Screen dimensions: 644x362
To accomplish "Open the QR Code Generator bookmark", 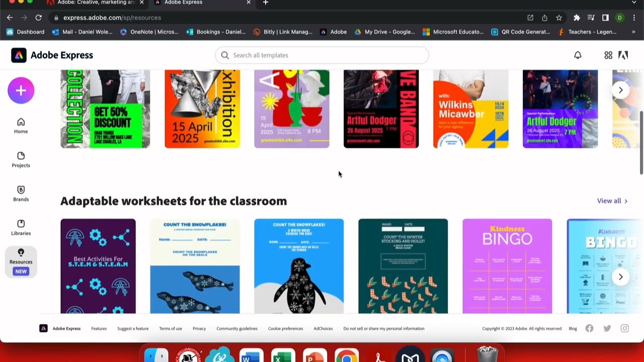I will coord(521,32).
